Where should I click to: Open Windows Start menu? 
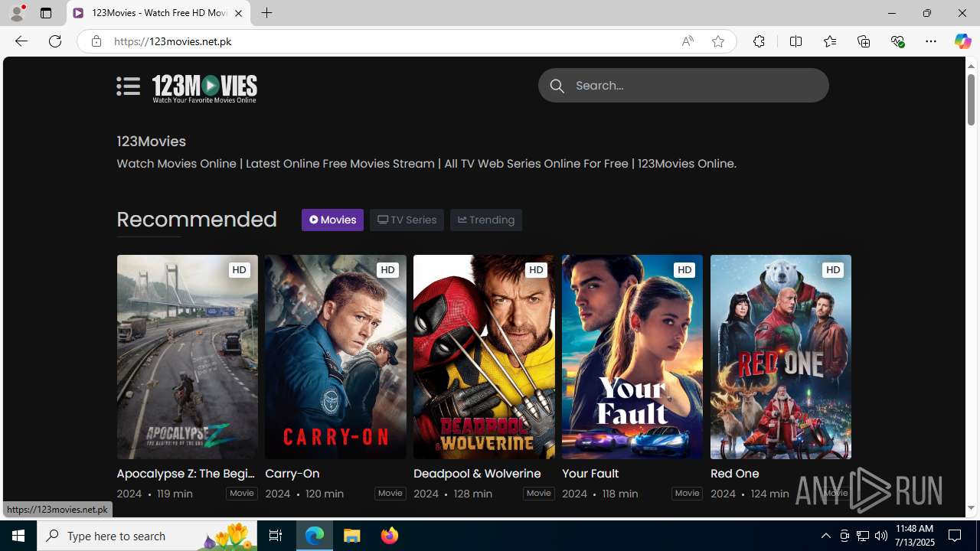click(18, 536)
